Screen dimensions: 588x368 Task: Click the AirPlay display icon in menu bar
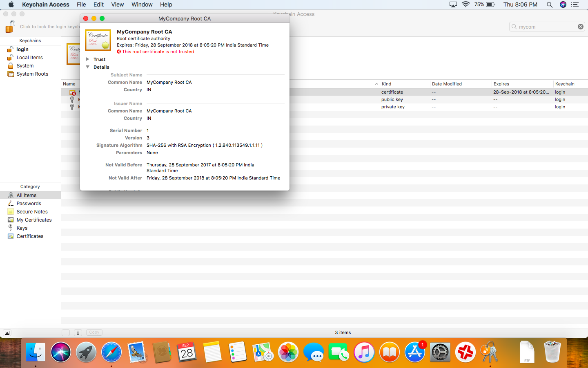point(453,4)
